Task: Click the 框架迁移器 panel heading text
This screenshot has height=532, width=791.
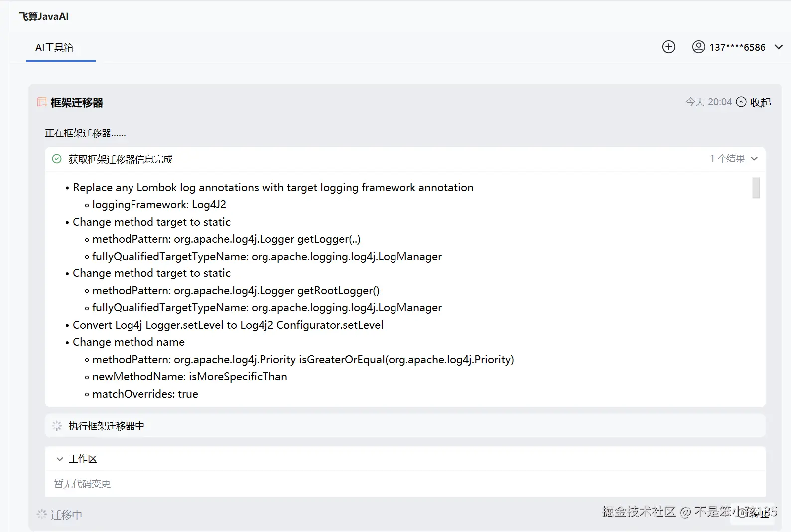Action: point(77,103)
